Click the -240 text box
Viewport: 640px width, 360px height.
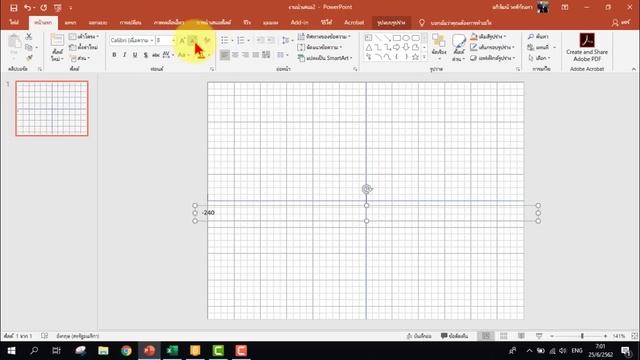[x=367, y=213]
